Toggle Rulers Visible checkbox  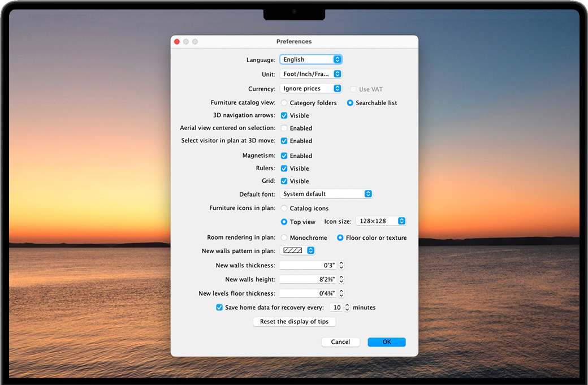[x=284, y=168]
